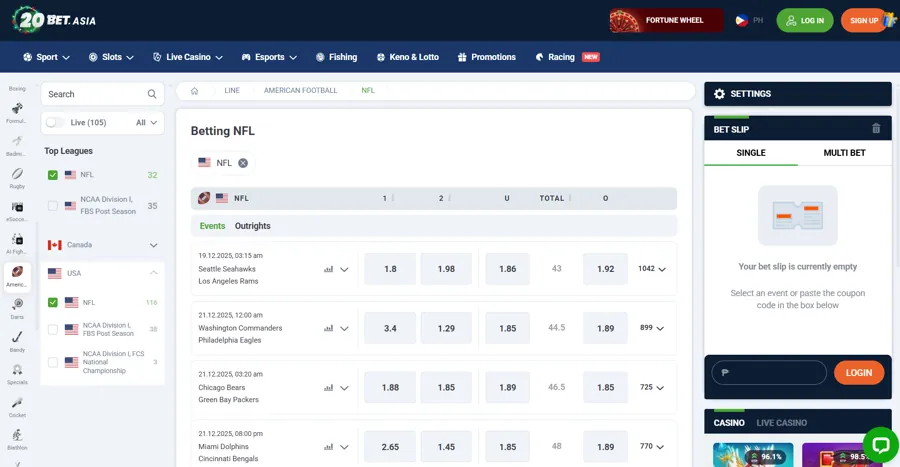Open the Sport dropdown menu
900x467 pixels.
point(46,57)
